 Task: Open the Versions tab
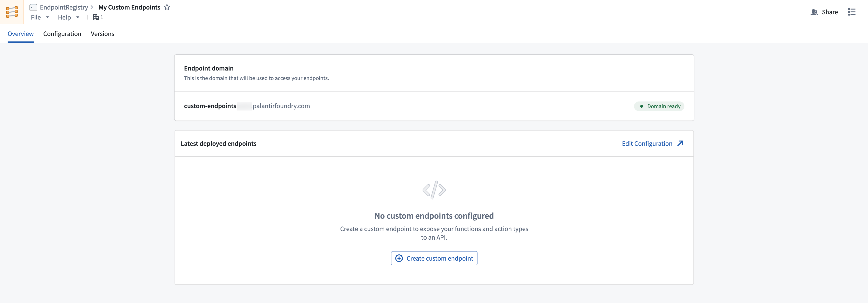click(102, 34)
